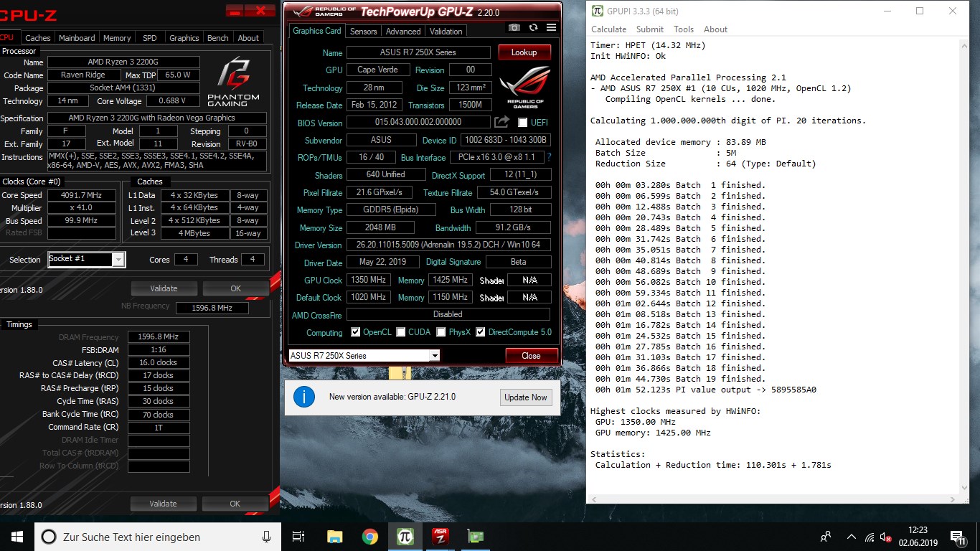
Task: Switch to the CPU-Z Mainboard tab
Action: pos(77,38)
